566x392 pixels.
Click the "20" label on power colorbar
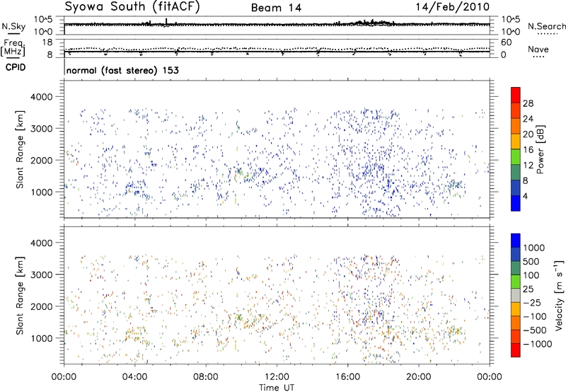click(528, 134)
